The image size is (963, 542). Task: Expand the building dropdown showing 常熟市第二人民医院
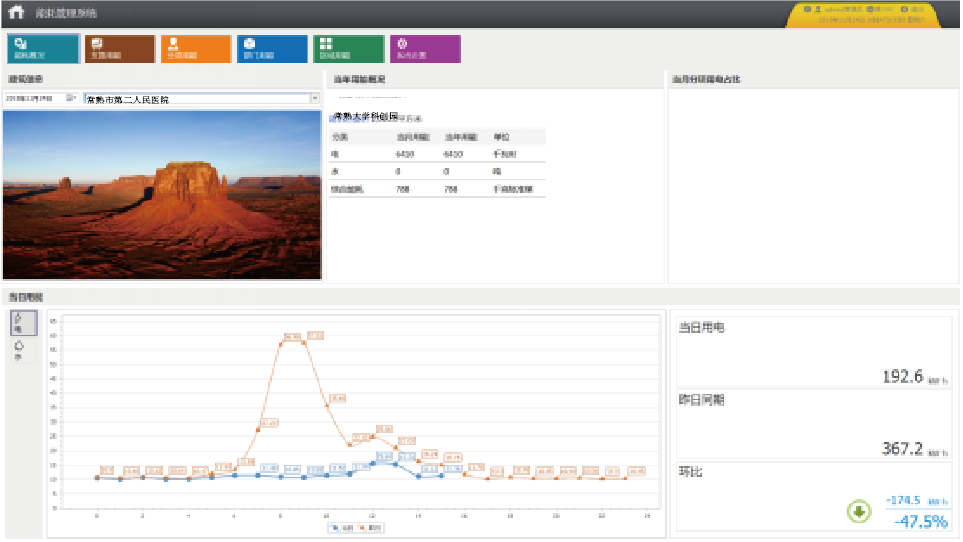(x=315, y=99)
